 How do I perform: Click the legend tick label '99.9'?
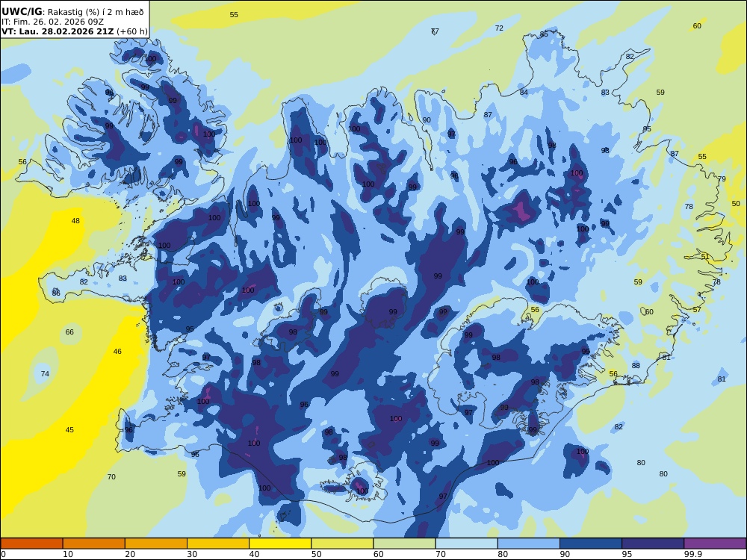coord(692,554)
